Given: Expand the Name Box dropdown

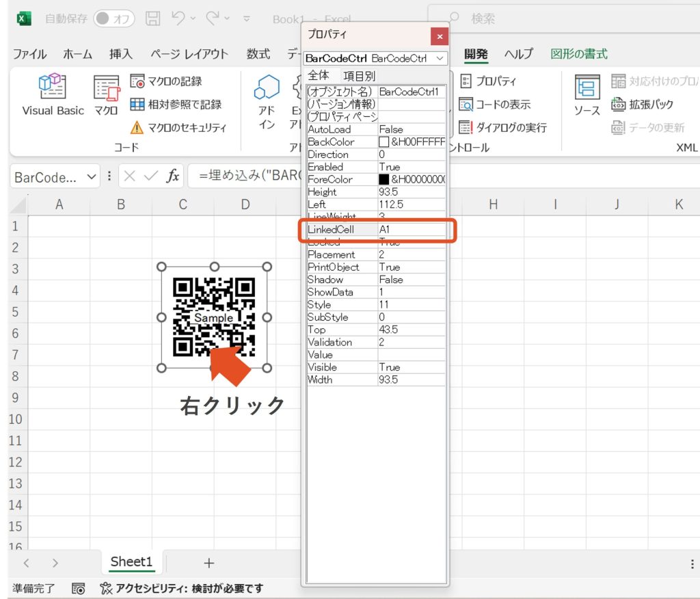Looking at the screenshot, I should (x=92, y=177).
